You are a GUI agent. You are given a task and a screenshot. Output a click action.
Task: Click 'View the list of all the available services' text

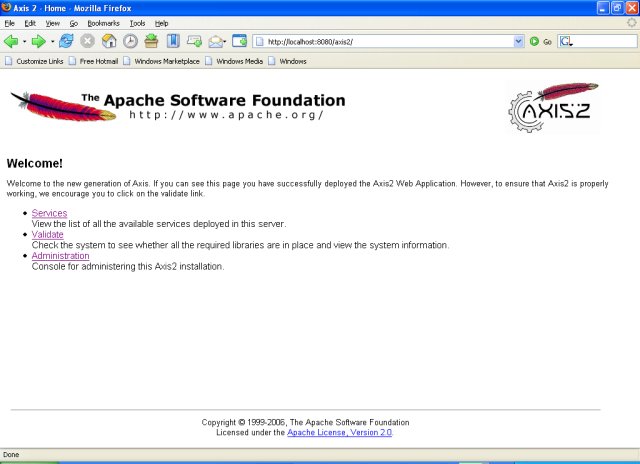pyautogui.click(x=159, y=224)
